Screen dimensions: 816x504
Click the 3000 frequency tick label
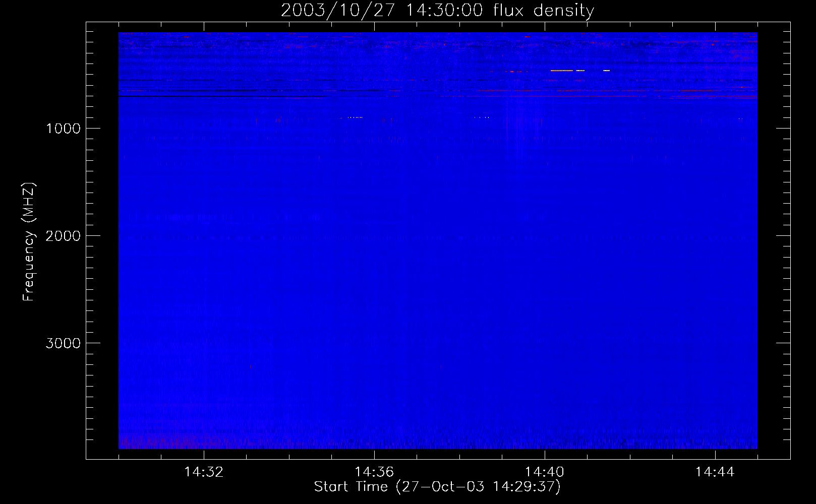pos(63,343)
